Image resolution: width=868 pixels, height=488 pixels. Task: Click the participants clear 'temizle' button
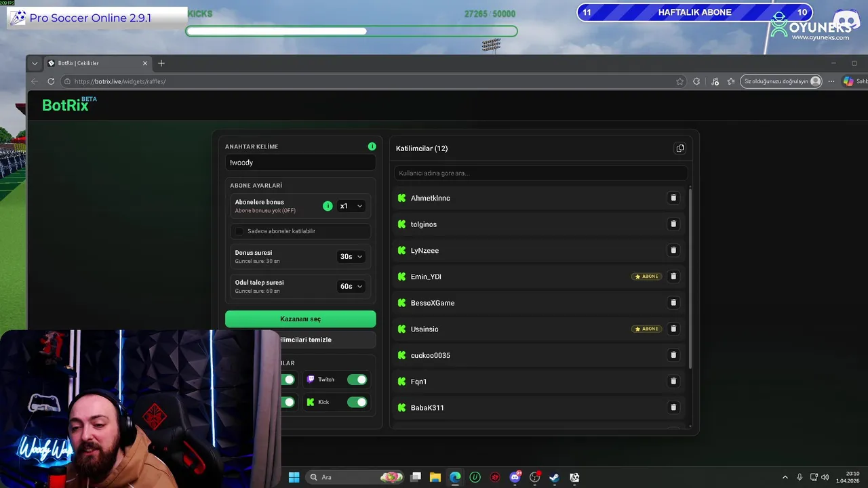click(328, 340)
